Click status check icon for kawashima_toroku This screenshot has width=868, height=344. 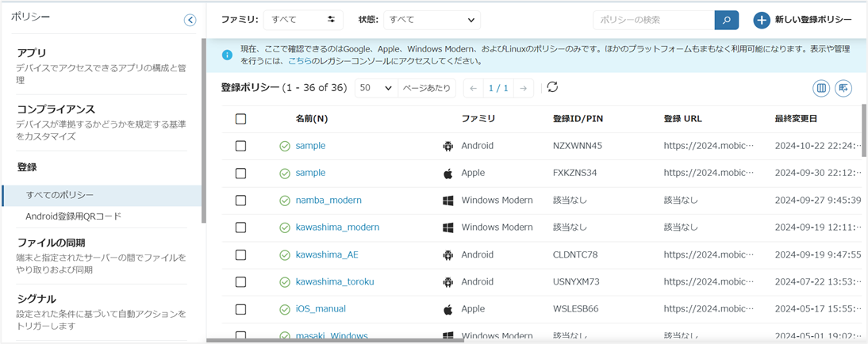coord(285,282)
